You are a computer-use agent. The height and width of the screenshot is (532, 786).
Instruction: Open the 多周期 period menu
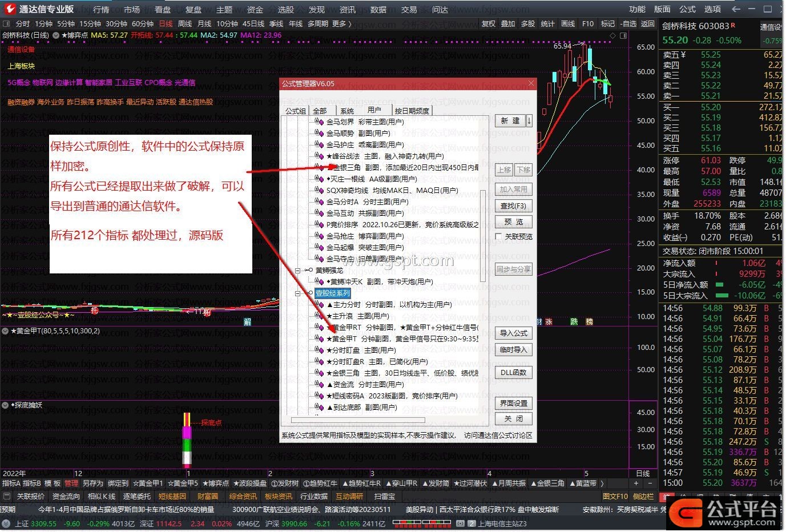click(x=318, y=24)
